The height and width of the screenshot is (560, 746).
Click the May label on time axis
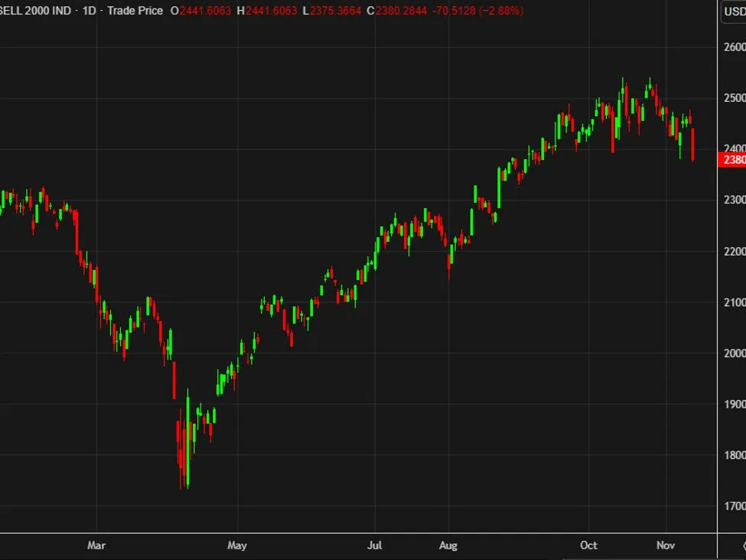coord(237,545)
